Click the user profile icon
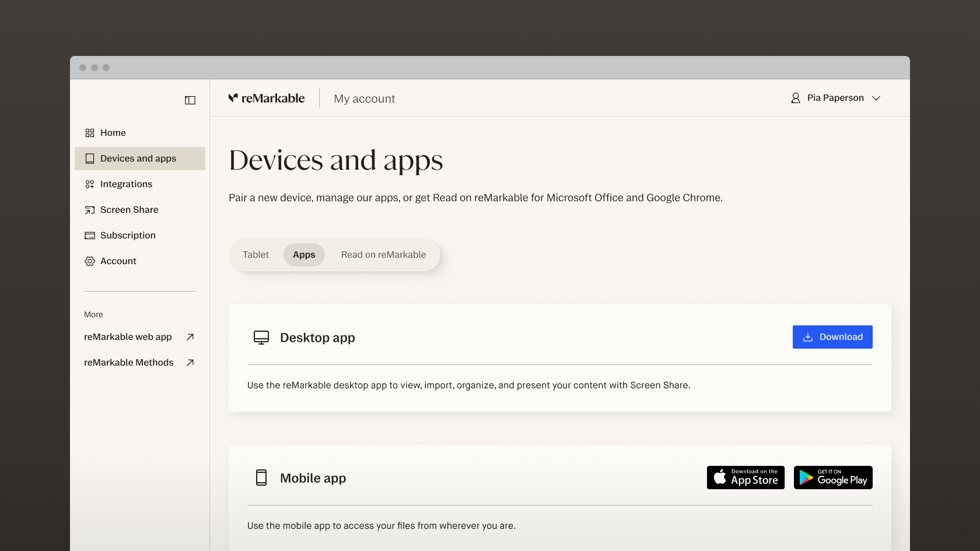The image size is (980, 551). tap(796, 98)
